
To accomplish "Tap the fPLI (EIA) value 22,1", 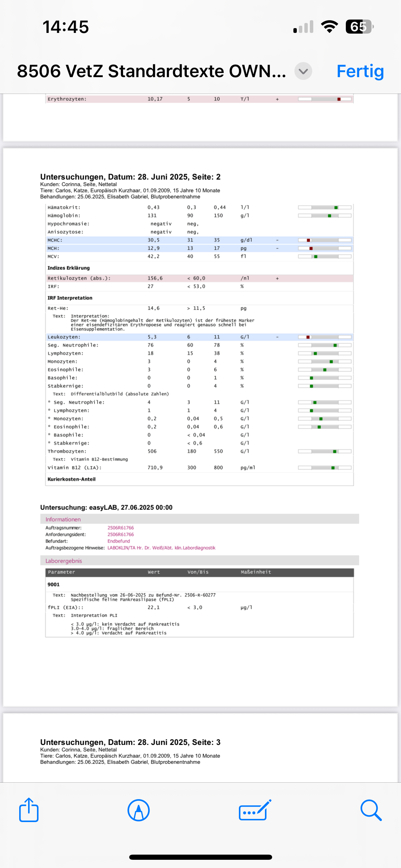I will (x=154, y=607).
